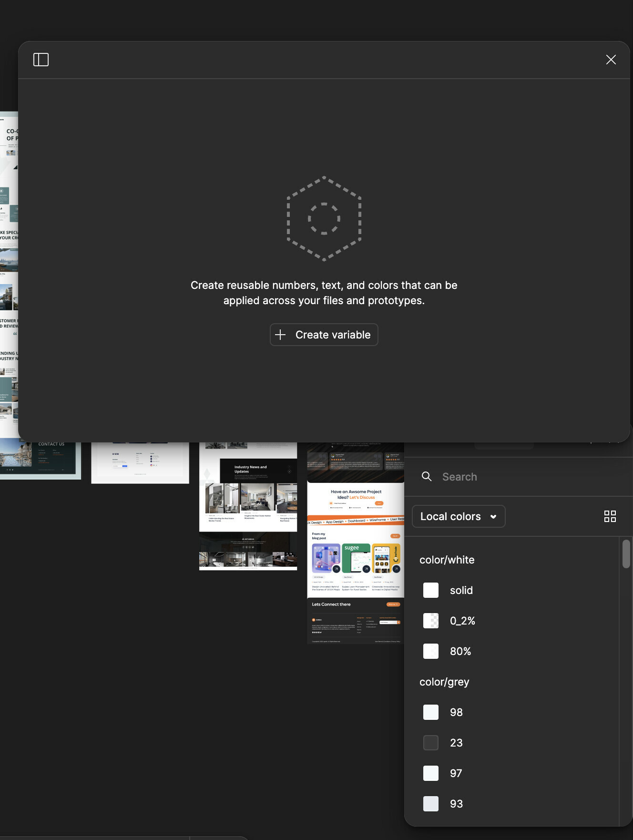Click the dashed hexagon variables illustration
633x840 pixels.
click(x=324, y=218)
